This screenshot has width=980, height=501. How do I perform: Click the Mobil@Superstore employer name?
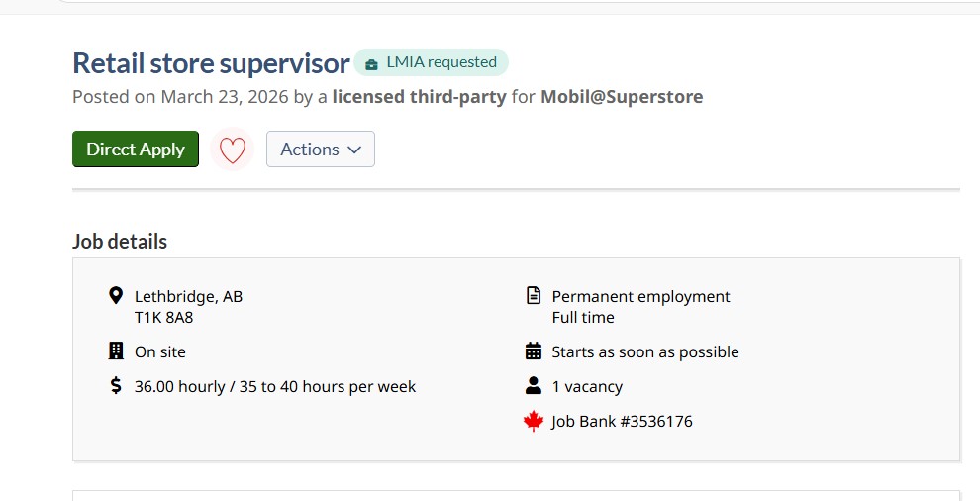pyautogui.click(x=622, y=97)
